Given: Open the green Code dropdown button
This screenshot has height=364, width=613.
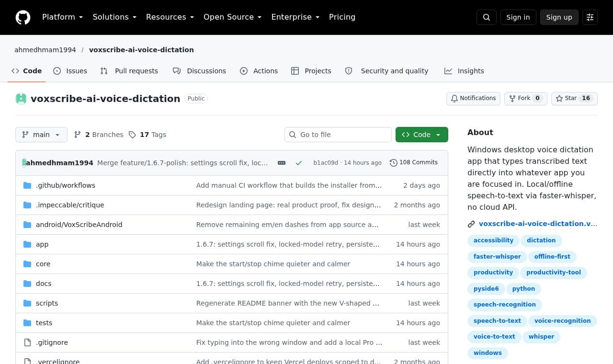Looking at the screenshot, I should [x=422, y=135].
